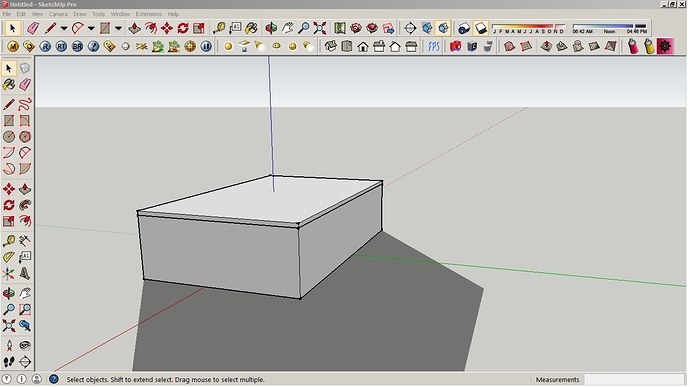Click the sign-in person status bar icon
Image resolution: width=690 pixels, height=387 pixels.
(37, 379)
